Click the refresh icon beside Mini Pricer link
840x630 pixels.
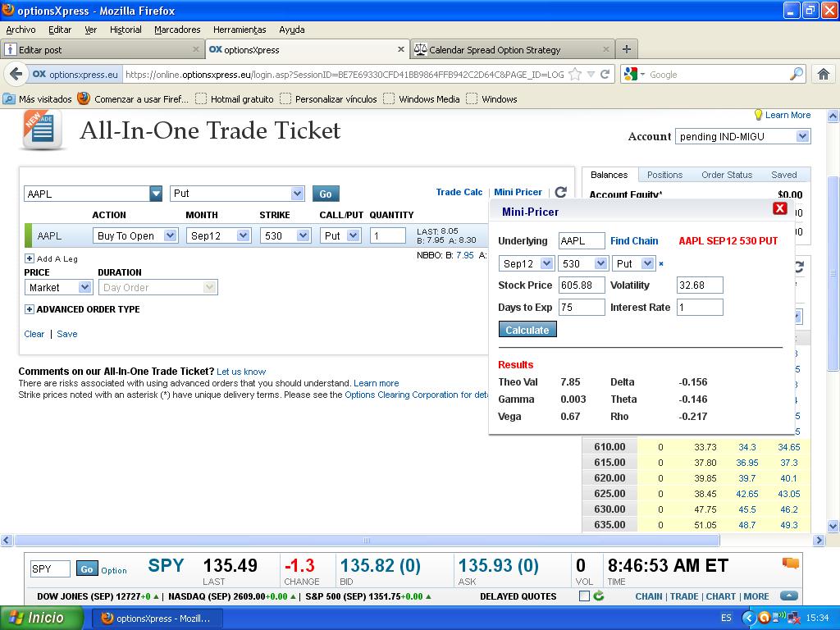click(x=561, y=192)
